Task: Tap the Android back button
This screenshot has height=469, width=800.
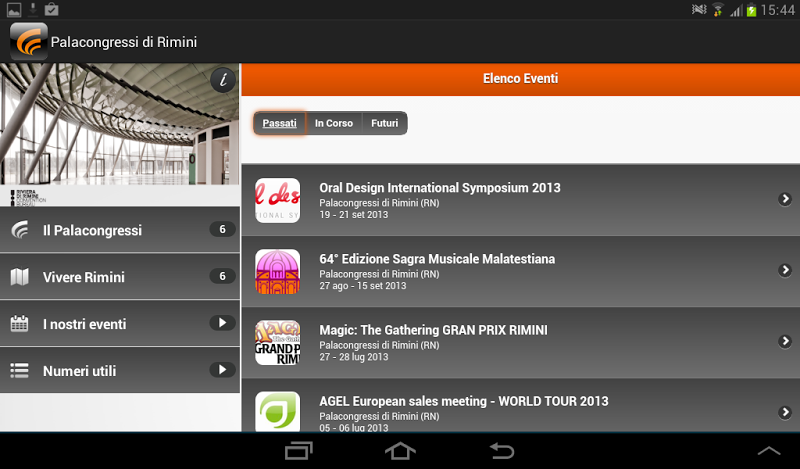Action: tap(502, 451)
